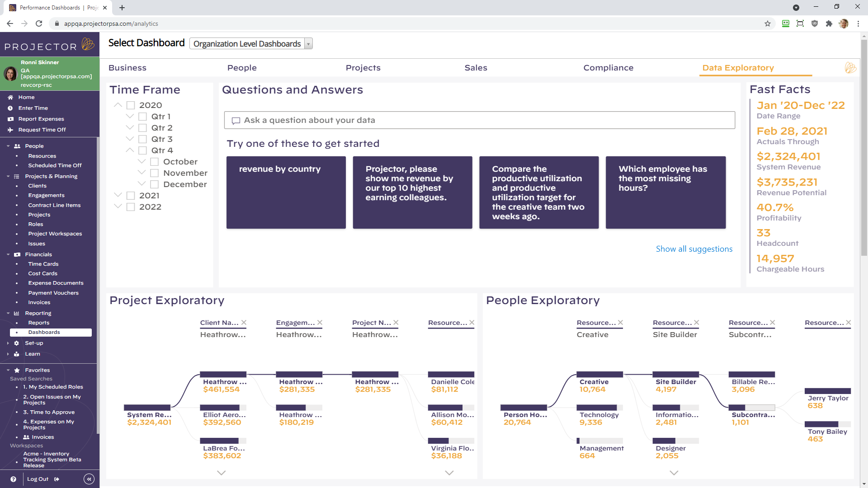The width and height of the screenshot is (868, 488).
Task: Click the Home icon in sidebar
Action: tap(10, 97)
